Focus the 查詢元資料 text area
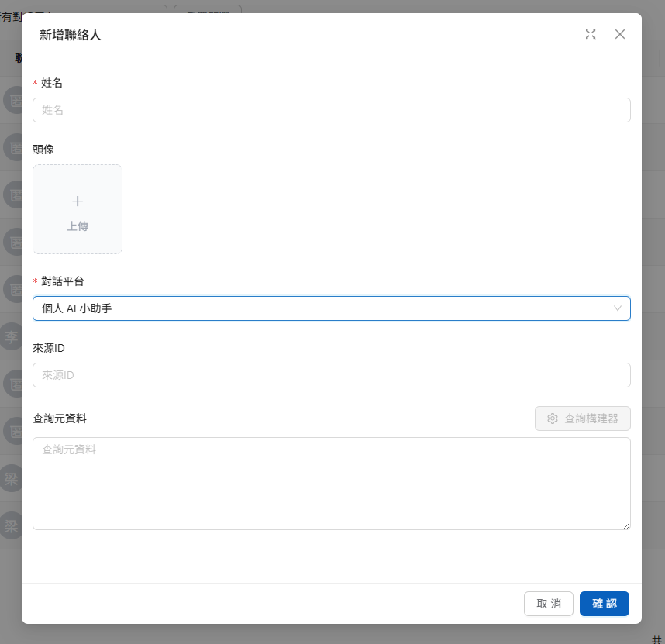The image size is (665, 644). [331, 484]
